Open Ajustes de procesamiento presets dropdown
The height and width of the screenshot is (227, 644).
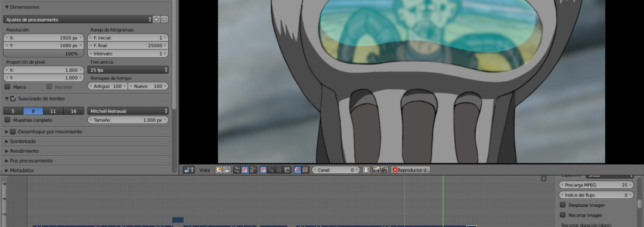(78, 19)
